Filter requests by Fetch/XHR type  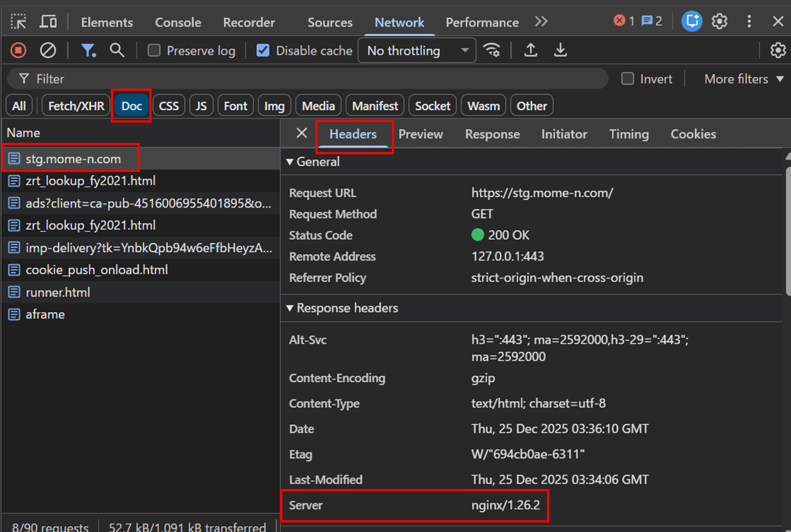point(76,106)
